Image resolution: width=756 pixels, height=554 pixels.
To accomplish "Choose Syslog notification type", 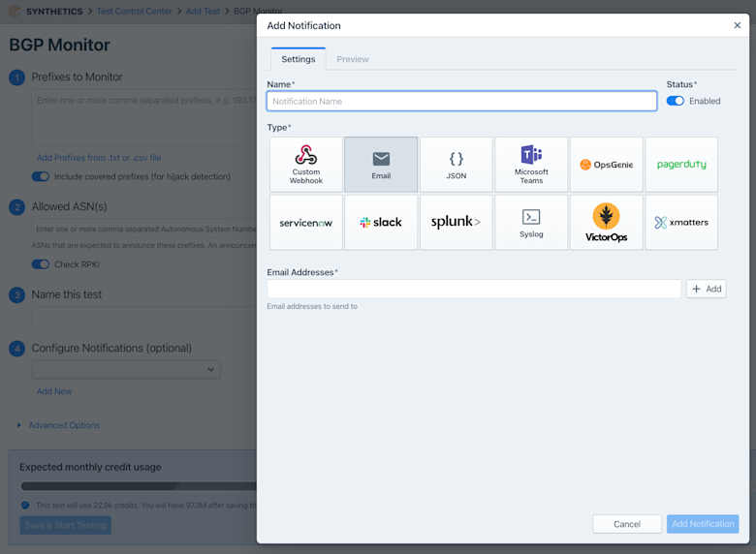I will [531, 222].
